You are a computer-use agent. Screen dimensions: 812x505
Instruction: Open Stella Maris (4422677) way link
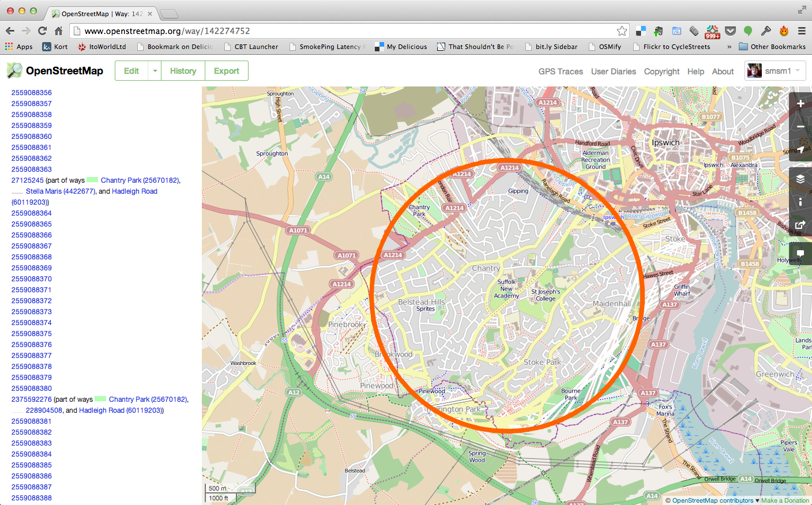[61, 191]
